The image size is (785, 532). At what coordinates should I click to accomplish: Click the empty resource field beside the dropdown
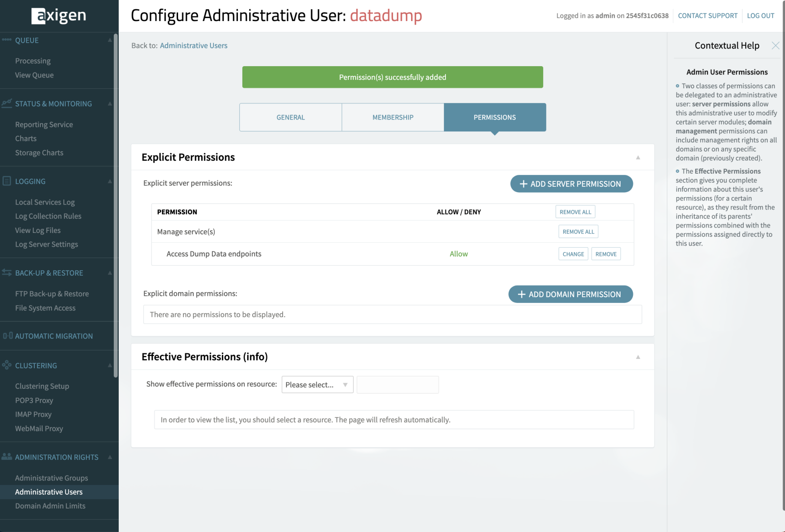398,385
